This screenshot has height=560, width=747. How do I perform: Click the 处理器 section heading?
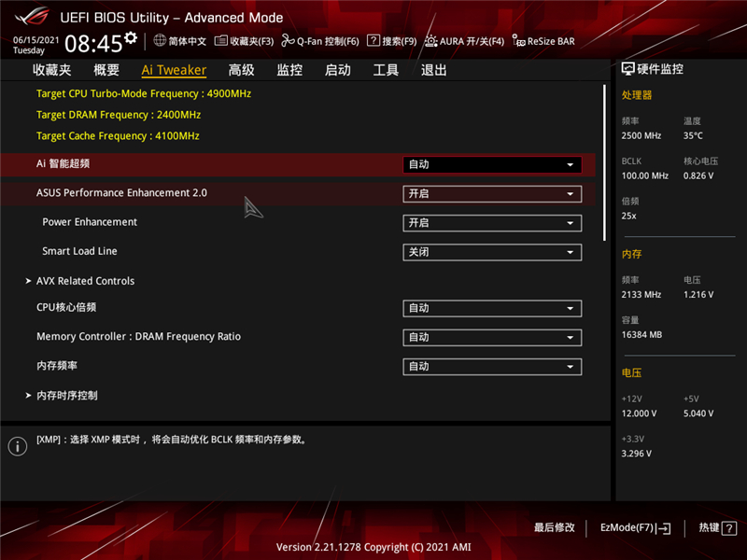[637, 95]
